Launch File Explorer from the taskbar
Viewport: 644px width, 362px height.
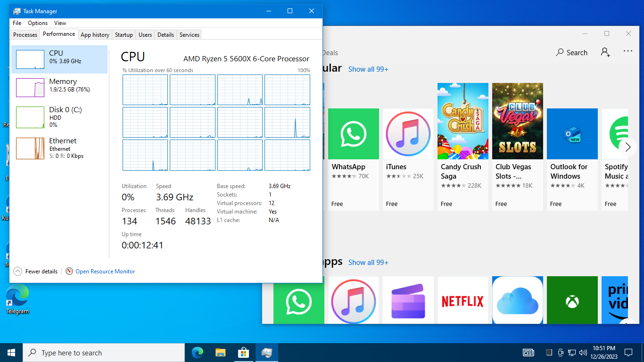[220, 353]
